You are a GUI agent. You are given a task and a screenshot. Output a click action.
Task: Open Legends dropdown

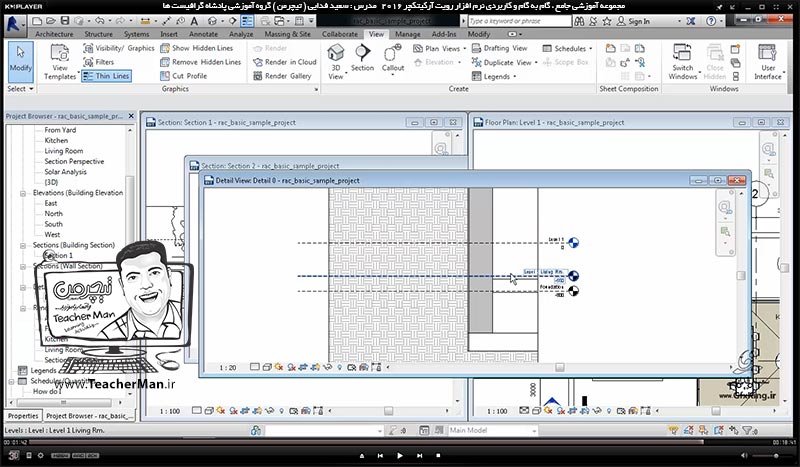point(493,76)
